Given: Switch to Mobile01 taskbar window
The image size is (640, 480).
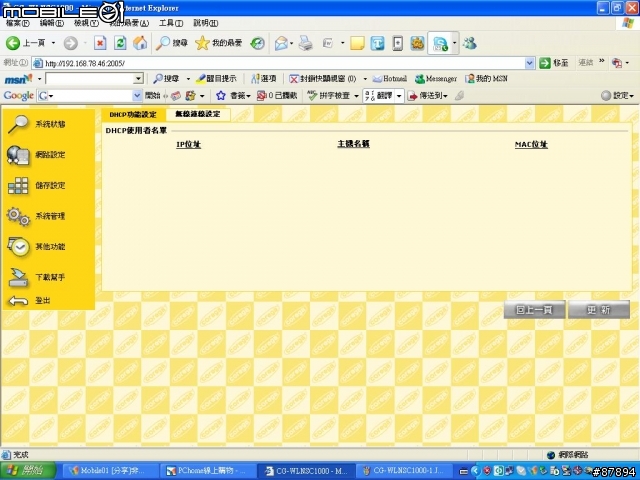Looking at the screenshot, I should [x=109, y=471].
